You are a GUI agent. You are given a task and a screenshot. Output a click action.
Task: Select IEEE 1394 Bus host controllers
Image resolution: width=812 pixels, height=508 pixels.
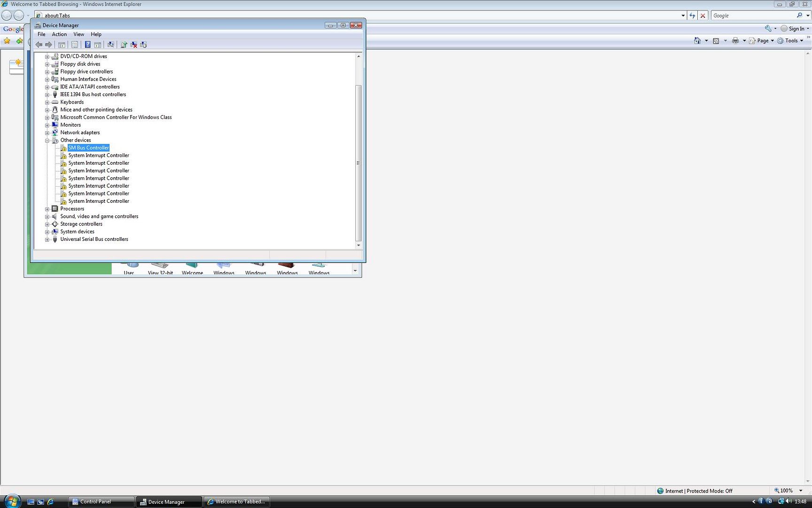click(93, 95)
